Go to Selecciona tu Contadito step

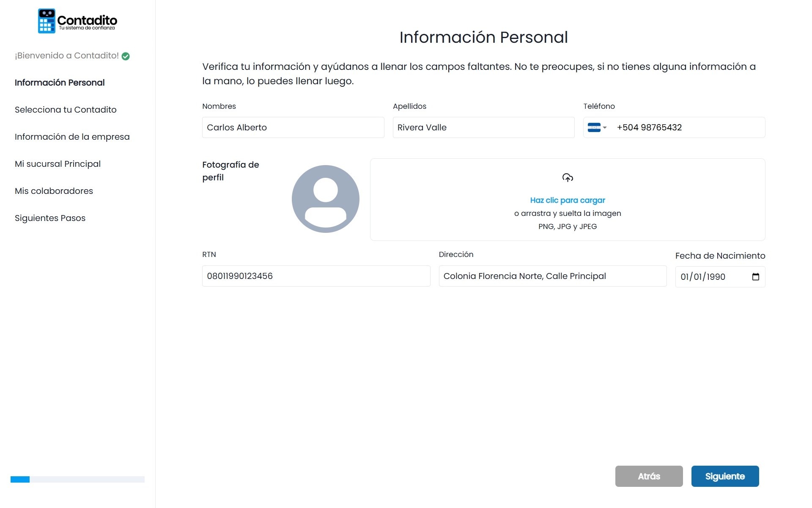(x=66, y=110)
